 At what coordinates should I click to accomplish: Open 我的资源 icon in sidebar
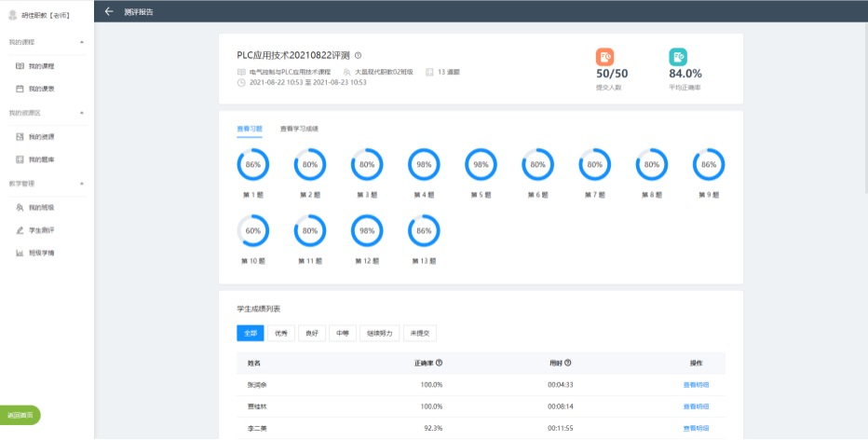[x=20, y=137]
